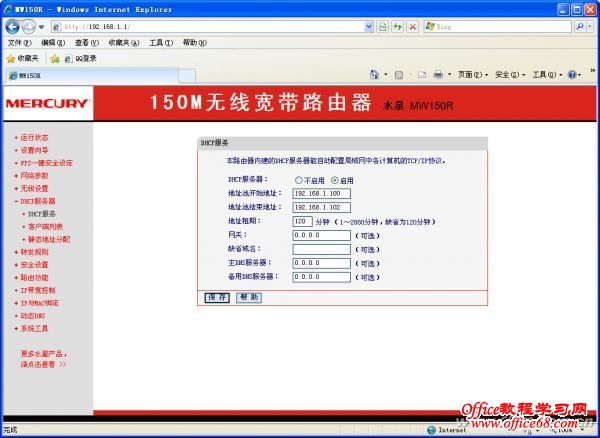Click the command bar overflow chevron »
This screenshot has width=600, height=438.
pyautogui.click(x=593, y=70)
